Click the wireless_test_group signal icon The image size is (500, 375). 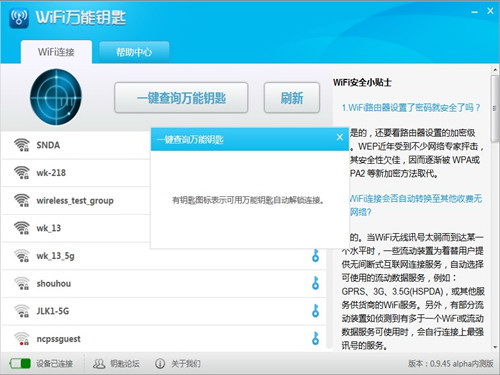(22, 200)
